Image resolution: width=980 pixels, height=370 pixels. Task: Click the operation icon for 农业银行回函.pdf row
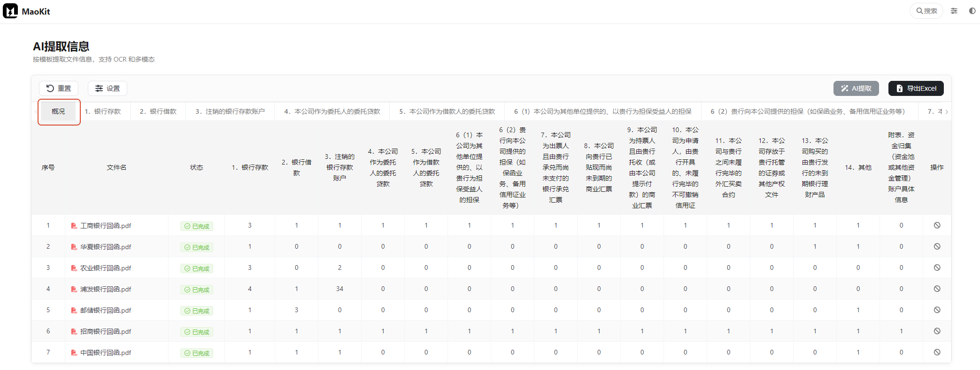click(x=937, y=268)
